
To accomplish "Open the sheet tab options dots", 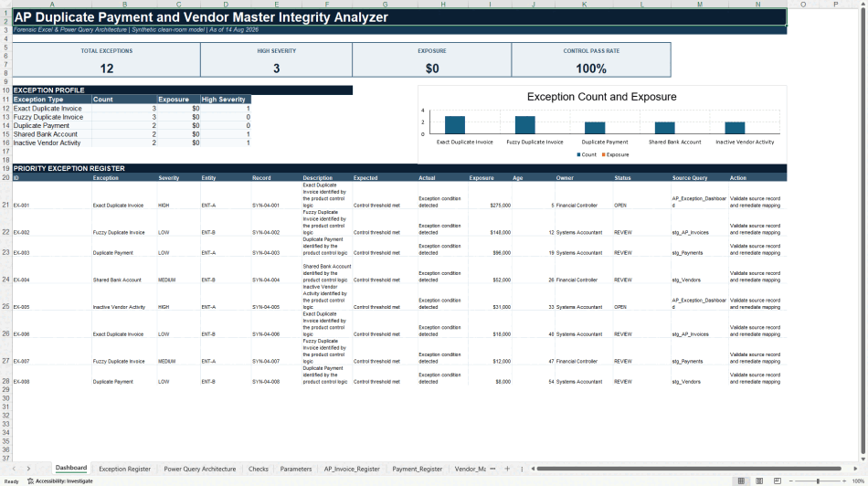I will tap(522, 469).
